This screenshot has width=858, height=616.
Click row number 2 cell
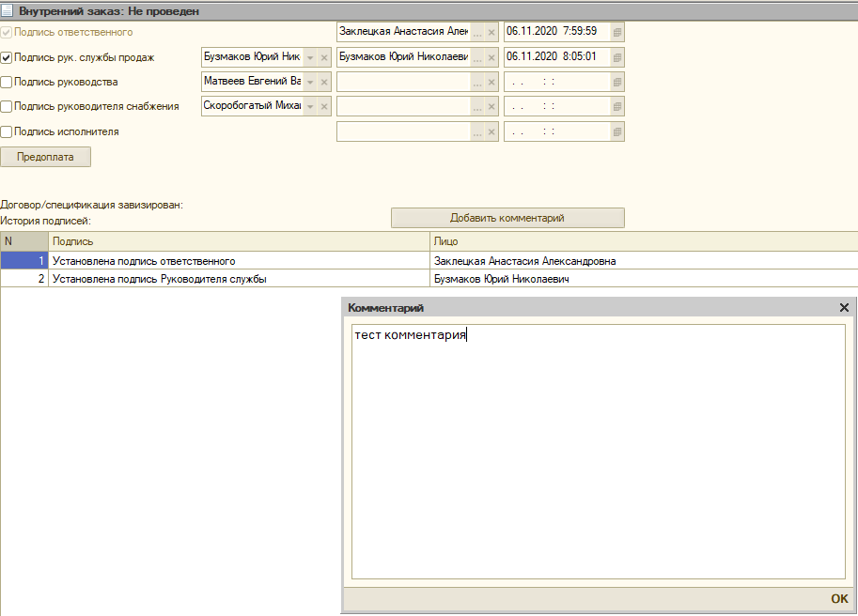pyautogui.click(x=24, y=279)
